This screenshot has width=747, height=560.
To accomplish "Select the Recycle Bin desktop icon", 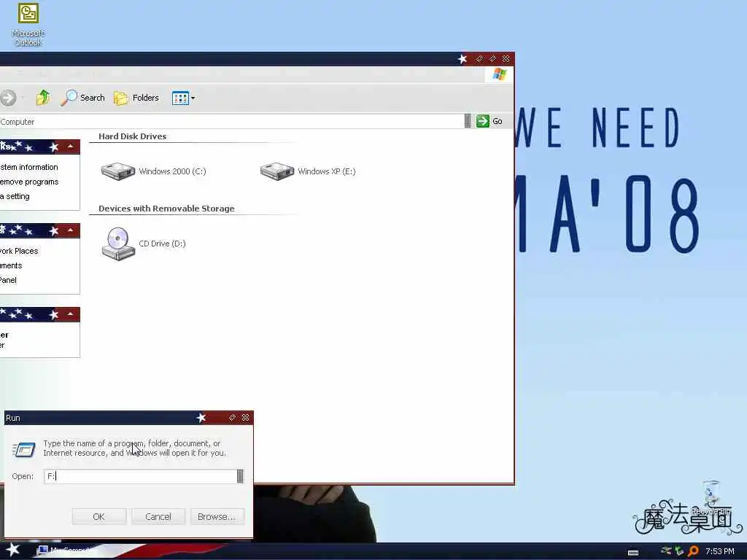I will (x=711, y=497).
